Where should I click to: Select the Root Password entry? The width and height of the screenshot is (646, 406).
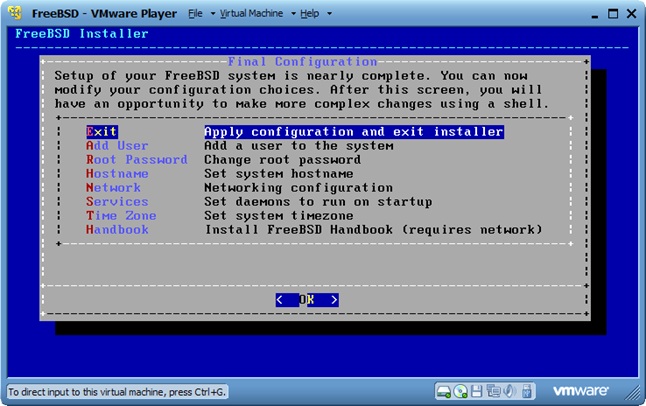point(136,160)
